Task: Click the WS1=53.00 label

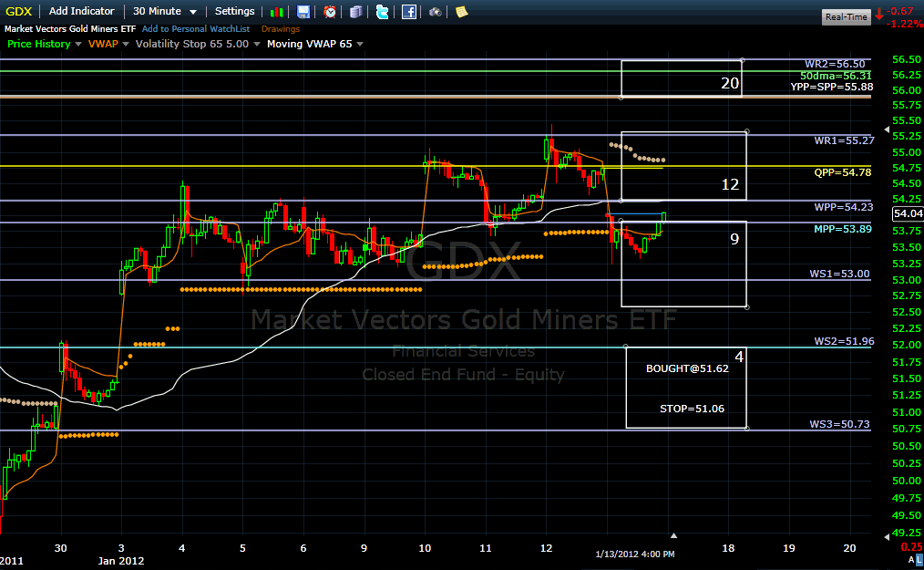Action: coord(839,274)
